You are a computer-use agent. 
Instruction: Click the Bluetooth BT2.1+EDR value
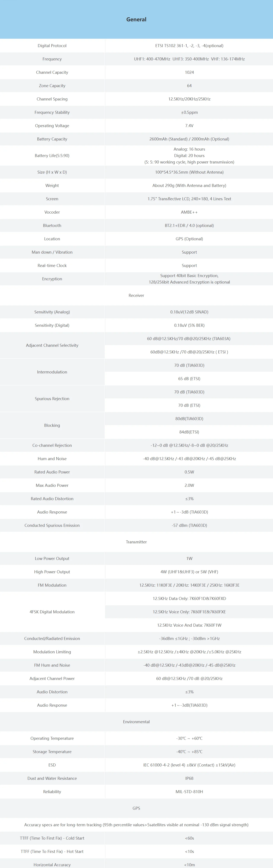click(x=189, y=225)
